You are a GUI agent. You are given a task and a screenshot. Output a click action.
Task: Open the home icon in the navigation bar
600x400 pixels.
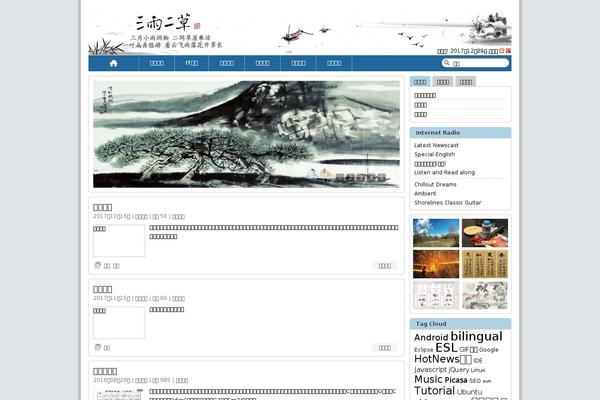[113, 63]
